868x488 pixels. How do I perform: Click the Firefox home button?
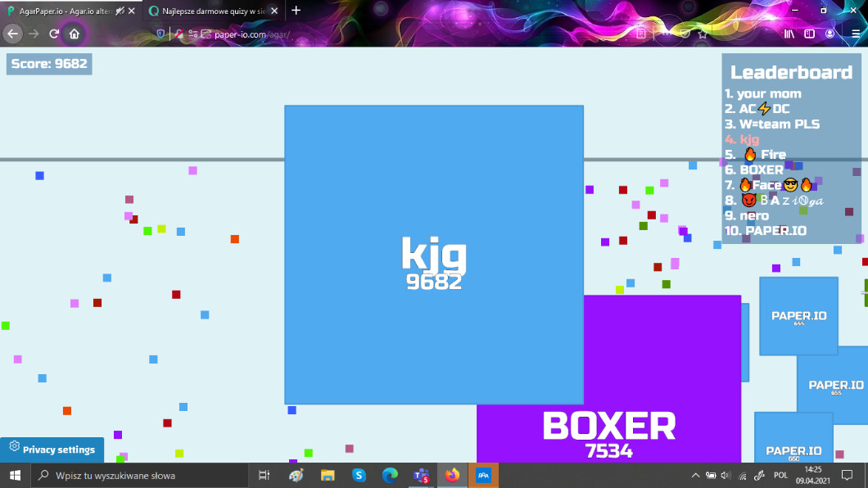(75, 34)
